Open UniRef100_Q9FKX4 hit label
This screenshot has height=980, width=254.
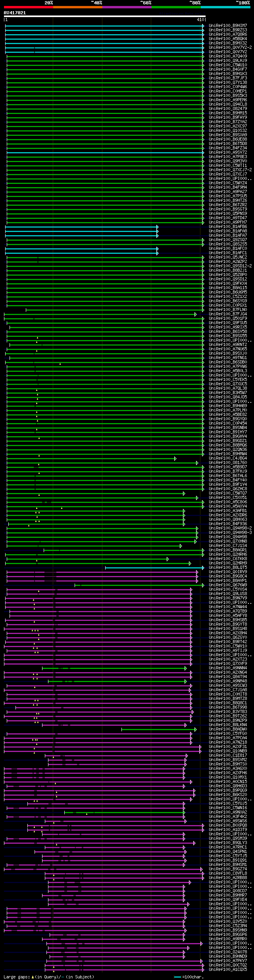point(228,284)
